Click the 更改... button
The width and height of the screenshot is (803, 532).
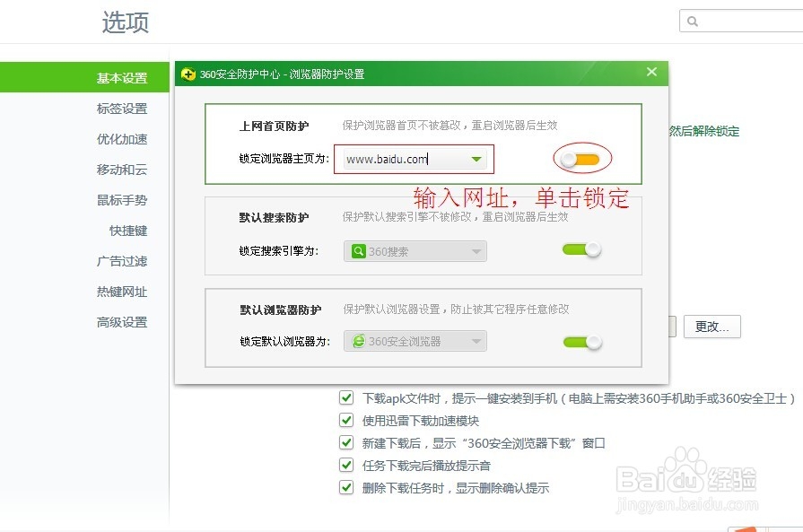coord(712,327)
